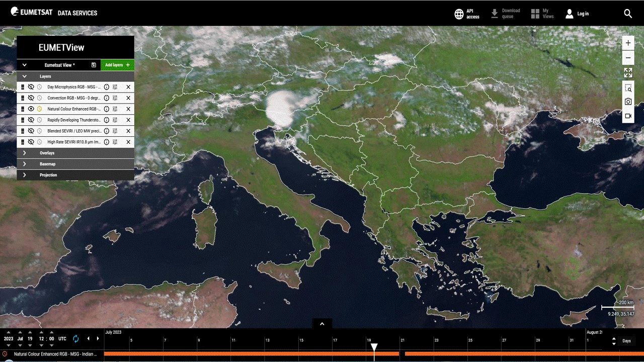
Task: Remove the Convection RGB layer
Action: click(x=128, y=98)
